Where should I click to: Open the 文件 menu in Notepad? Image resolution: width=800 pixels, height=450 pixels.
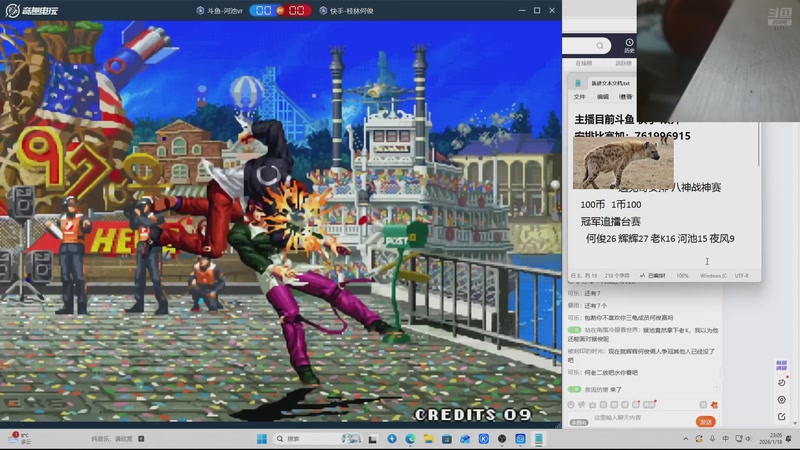pos(580,97)
